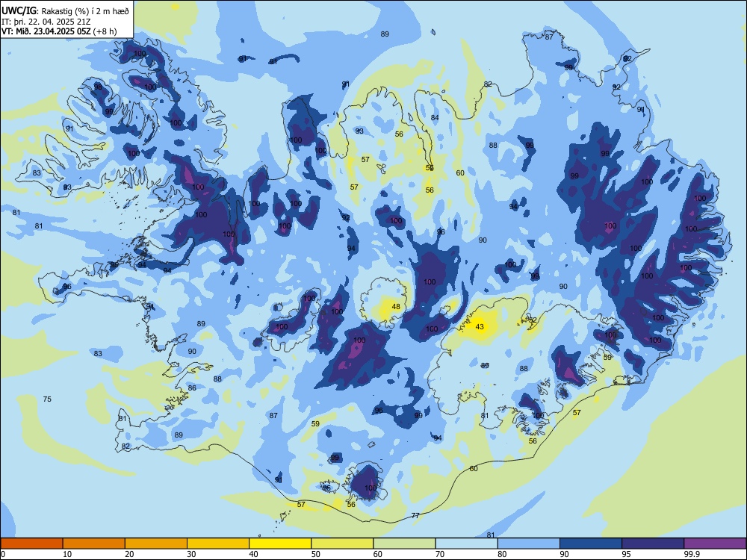Click the 'UWC/IG: Rakastig (%) í 2 m hæð' title
This screenshot has height=560, width=747.
tap(65, 10)
